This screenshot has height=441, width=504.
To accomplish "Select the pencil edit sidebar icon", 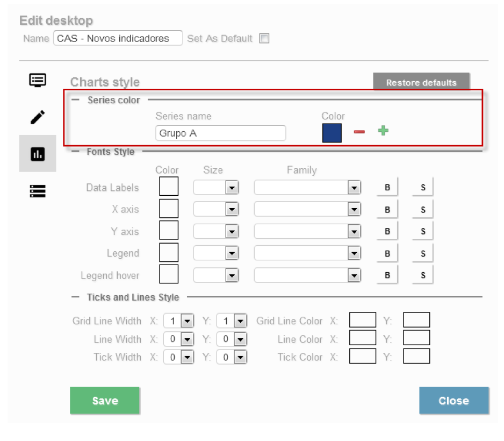I will tap(38, 117).
